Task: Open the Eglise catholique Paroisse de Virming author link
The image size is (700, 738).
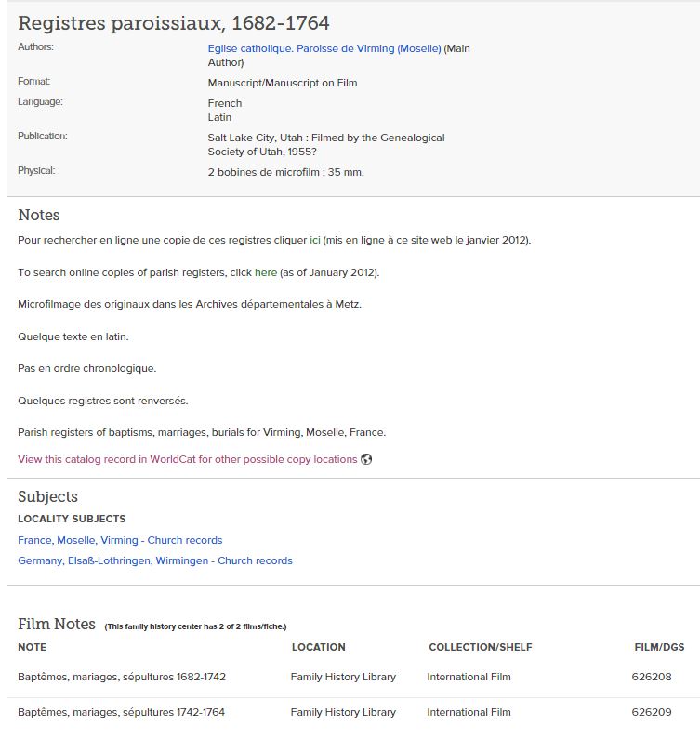Action: (x=324, y=48)
